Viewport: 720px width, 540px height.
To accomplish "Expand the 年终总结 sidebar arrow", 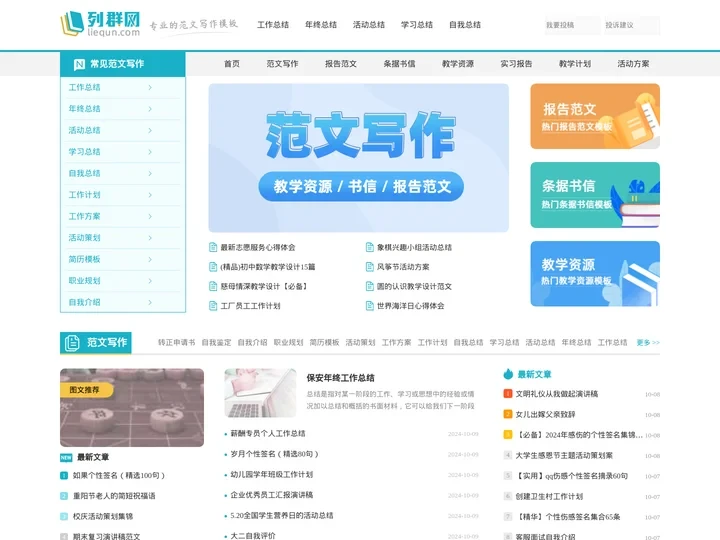I will 150,109.
